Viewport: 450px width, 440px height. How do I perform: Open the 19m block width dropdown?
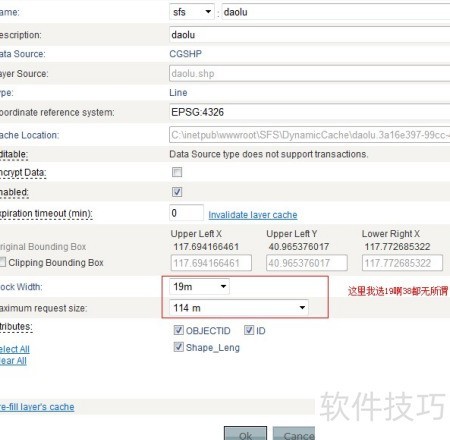199,286
